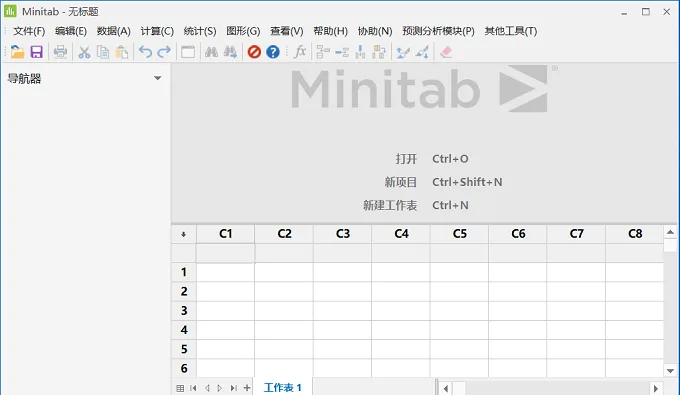Open the 编辑(E) menu
Image resolution: width=680 pixels, height=395 pixels.
[71, 31]
